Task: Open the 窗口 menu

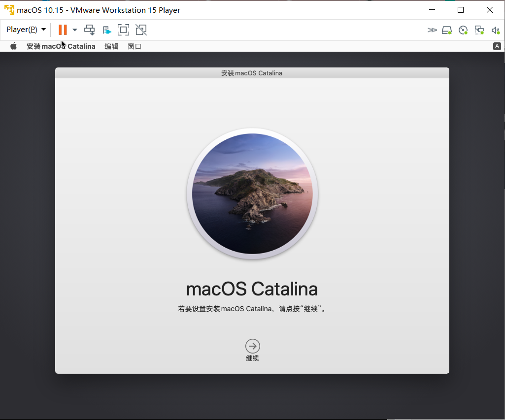Action: click(135, 46)
